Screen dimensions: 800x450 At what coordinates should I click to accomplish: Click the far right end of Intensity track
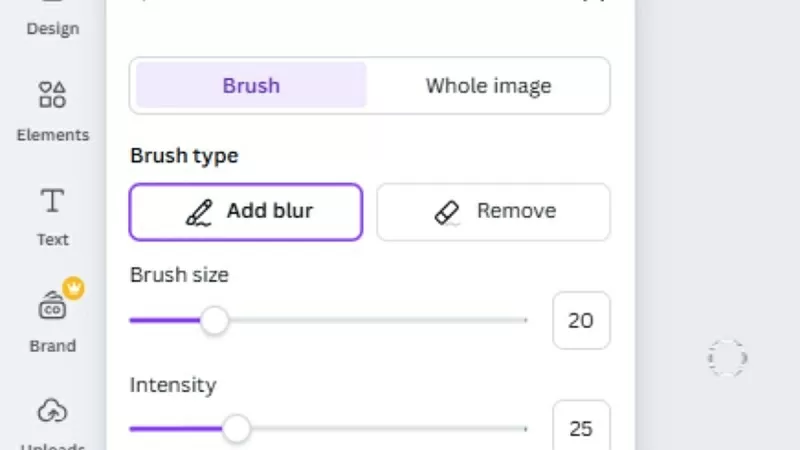[524, 429]
